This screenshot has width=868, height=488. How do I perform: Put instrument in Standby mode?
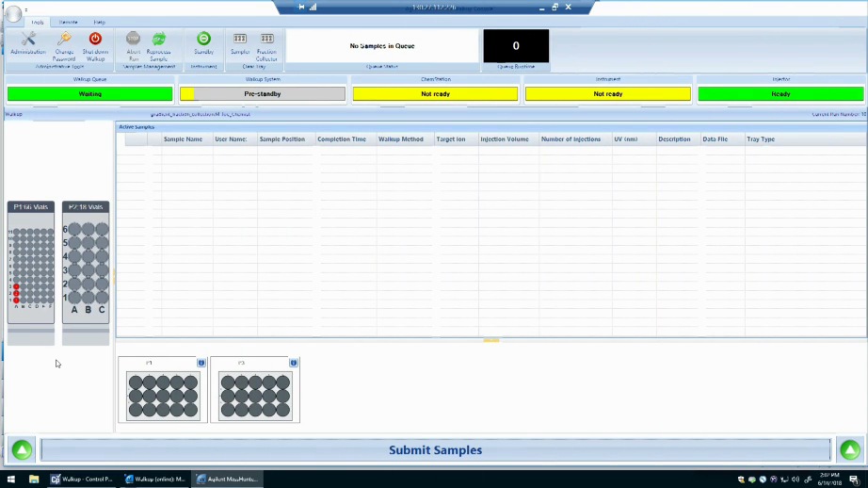pyautogui.click(x=203, y=41)
